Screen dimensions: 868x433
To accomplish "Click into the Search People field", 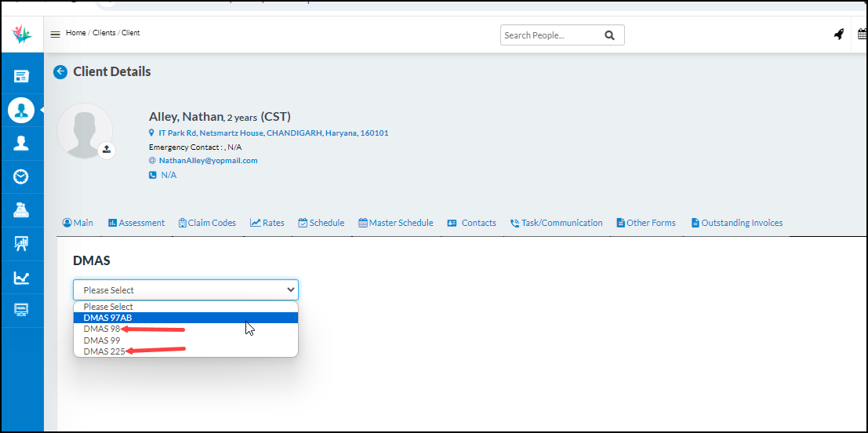I will [x=549, y=35].
